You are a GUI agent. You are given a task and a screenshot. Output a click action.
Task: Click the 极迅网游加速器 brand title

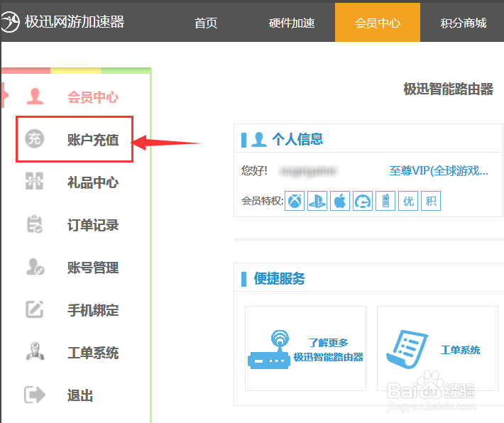(75, 22)
